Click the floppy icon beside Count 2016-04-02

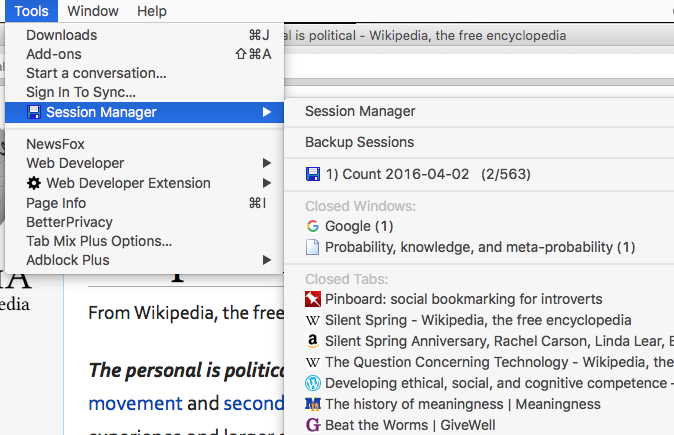pos(313,174)
